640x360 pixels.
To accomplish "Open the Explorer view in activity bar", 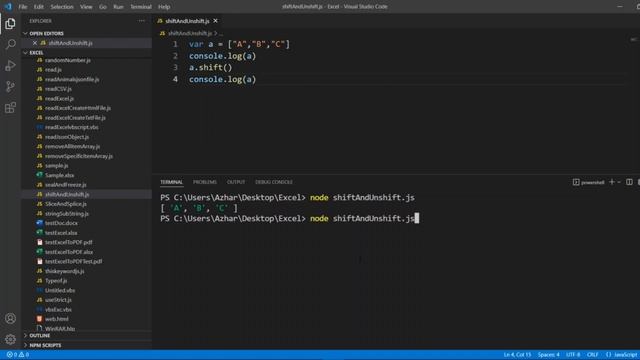I will point(10,24).
